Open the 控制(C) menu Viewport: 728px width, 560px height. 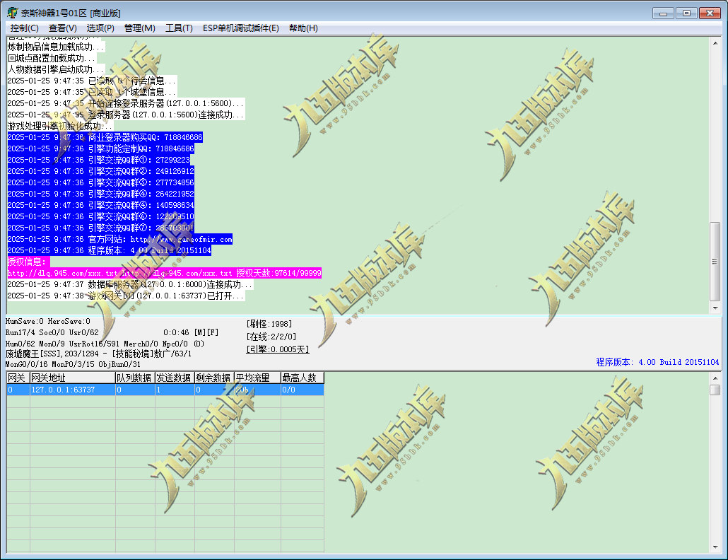pyautogui.click(x=24, y=28)
